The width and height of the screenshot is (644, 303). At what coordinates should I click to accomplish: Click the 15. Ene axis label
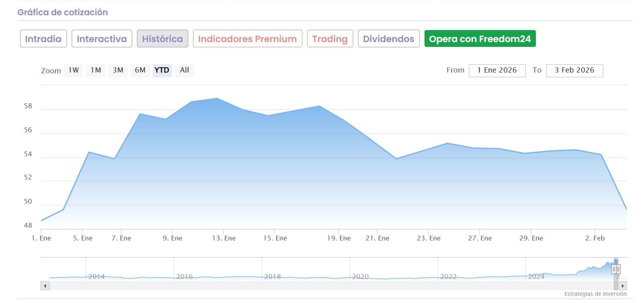tap(275, 238)
